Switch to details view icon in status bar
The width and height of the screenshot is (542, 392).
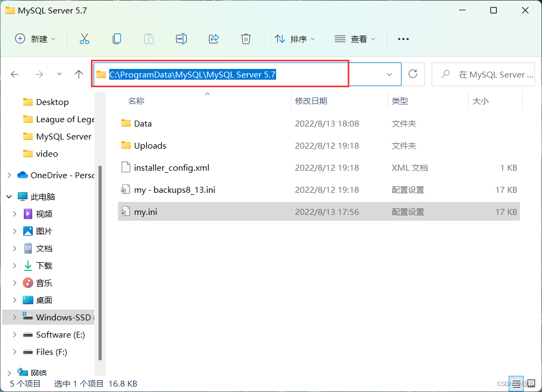pyautogui.click(x=516, y=384)
